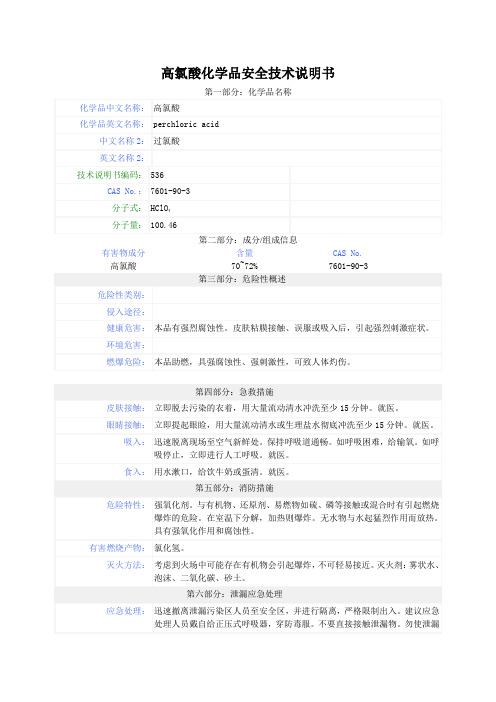
Task: Click the label 化学品英文名称
Action: coord(112,124)
